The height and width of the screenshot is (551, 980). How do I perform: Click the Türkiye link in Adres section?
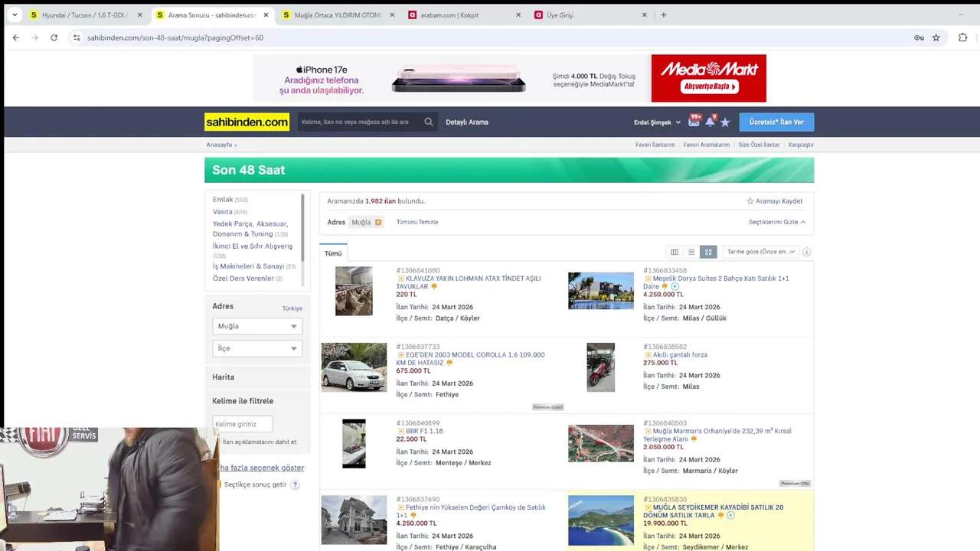coord(292,308)
